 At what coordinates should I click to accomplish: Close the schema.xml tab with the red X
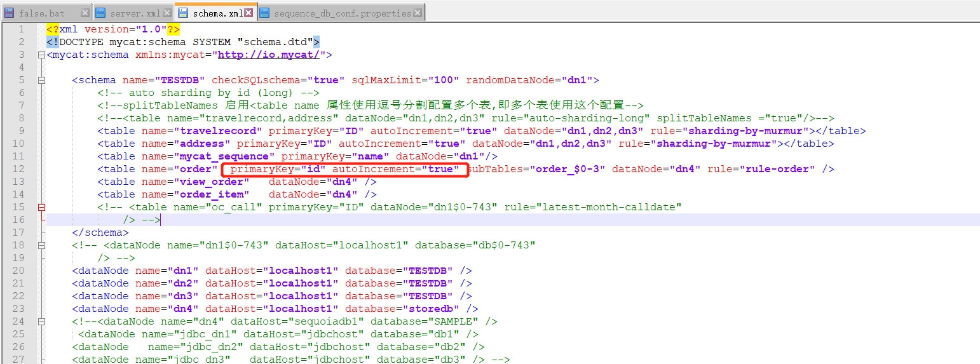pos(248,13)
